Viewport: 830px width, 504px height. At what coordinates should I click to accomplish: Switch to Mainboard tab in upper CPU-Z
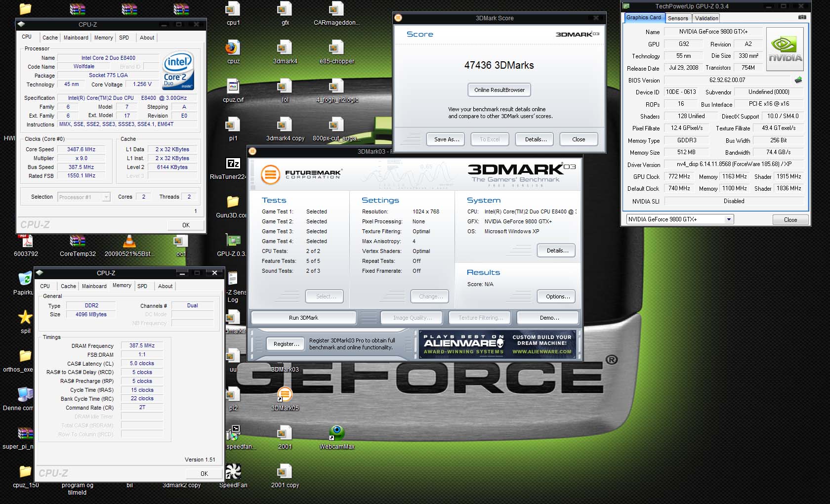click(76, 38)
